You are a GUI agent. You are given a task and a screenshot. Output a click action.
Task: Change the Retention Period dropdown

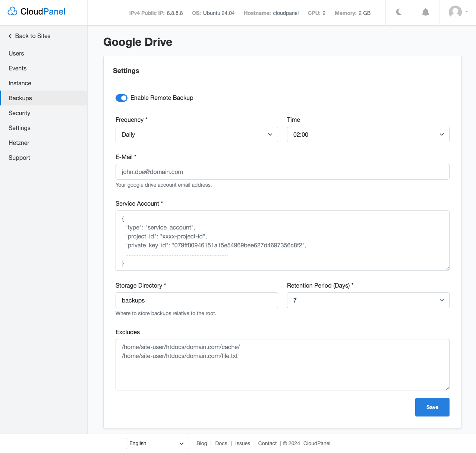pyautogui.click(x=368, y=300)
